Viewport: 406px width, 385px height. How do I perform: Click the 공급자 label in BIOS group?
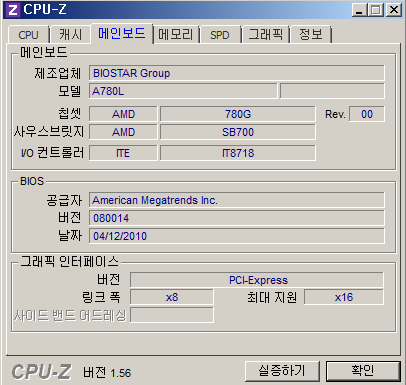pos(64,200)
